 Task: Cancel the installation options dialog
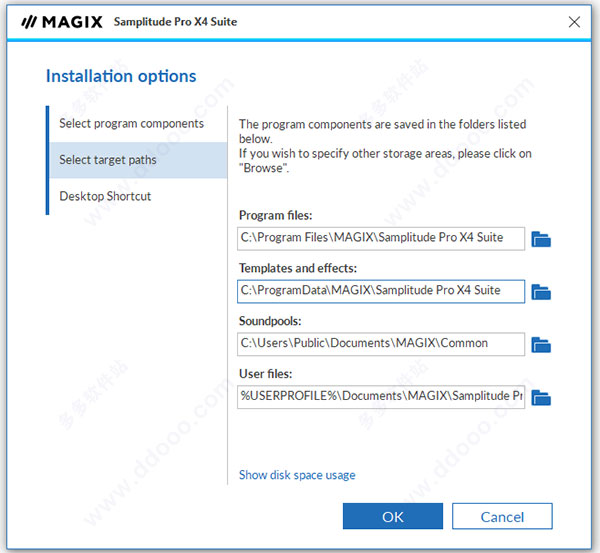pos(502,517)
